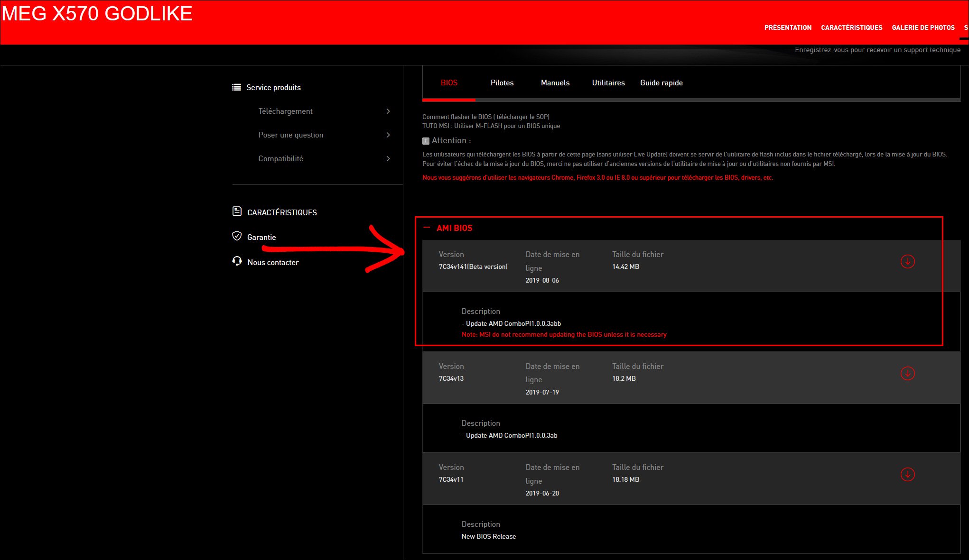Download BIOS version 7C34v141 Beta
The image size is (969, 560).
click(x=907, y=261)
